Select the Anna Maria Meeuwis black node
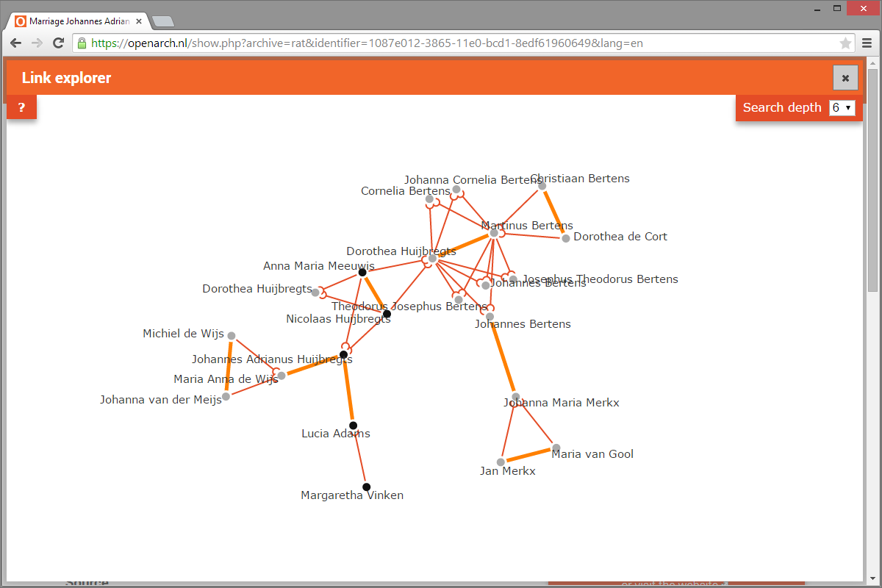The image size is (882, 588). 362,273
